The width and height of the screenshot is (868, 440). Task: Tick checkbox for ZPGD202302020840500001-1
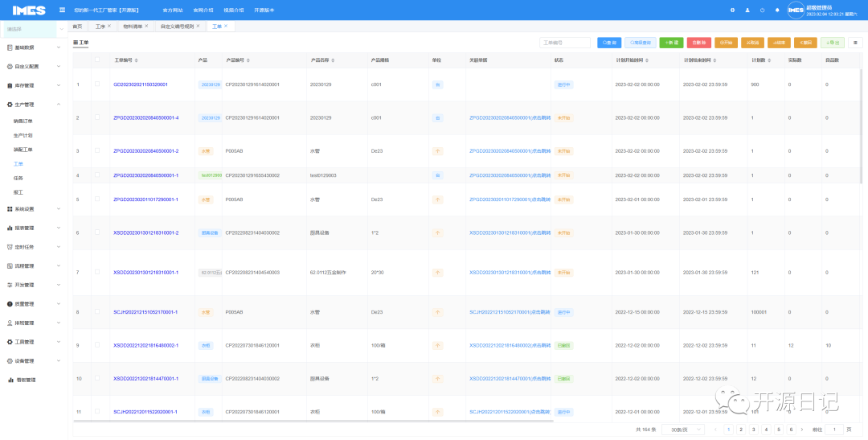click(97, 175)
